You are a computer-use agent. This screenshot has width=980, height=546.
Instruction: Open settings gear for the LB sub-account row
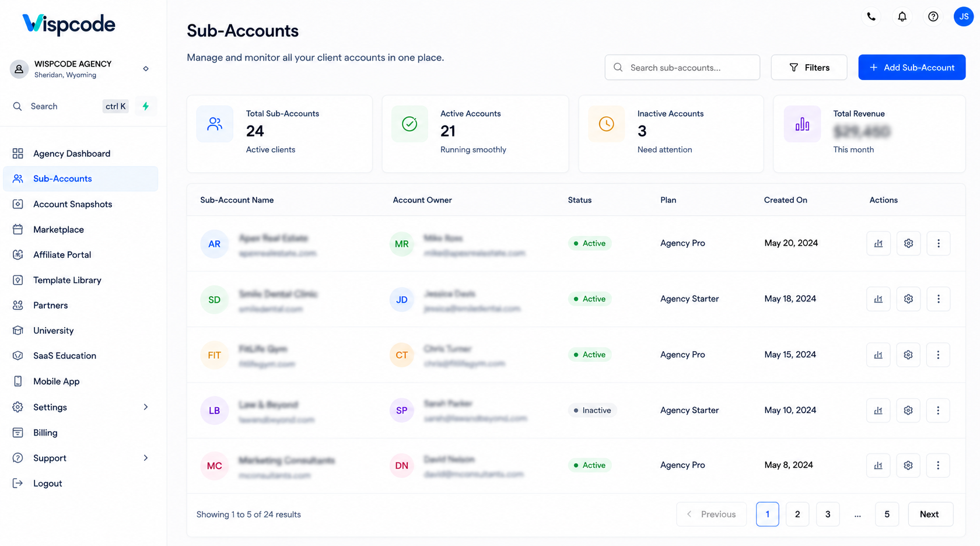tap(908, 410)
